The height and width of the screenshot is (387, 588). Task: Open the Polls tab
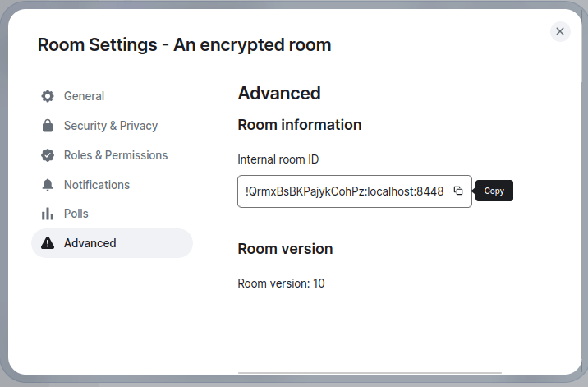point(76,214)
